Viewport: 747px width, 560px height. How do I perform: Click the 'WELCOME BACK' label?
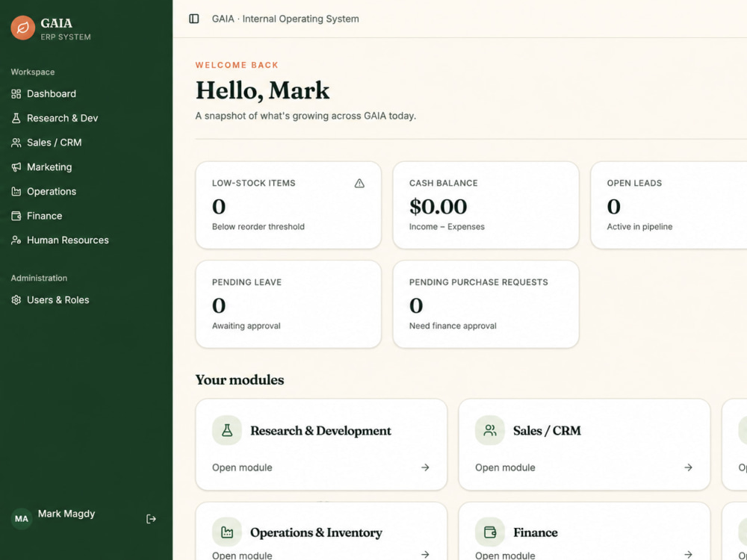(x=237, y=65)
